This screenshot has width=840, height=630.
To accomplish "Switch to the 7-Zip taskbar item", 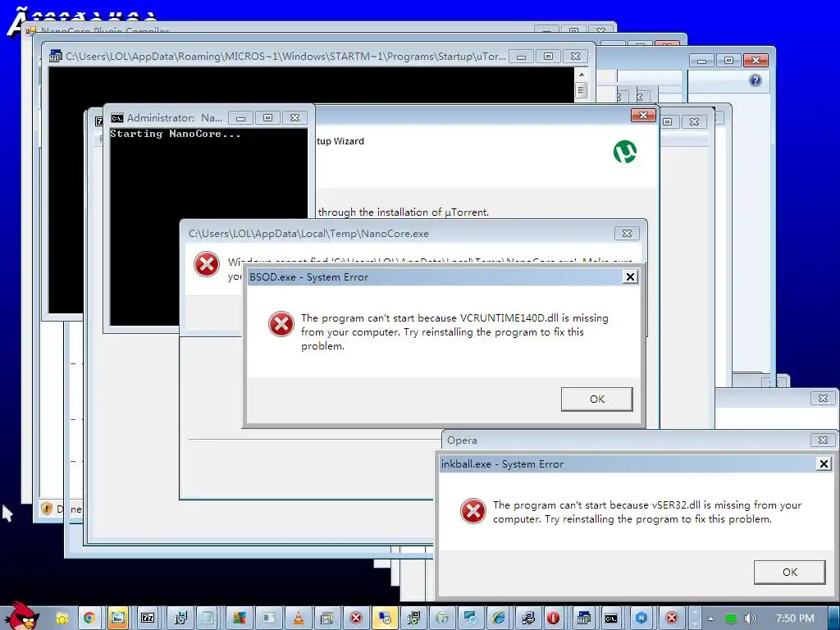I will click(x=148, y=619).
